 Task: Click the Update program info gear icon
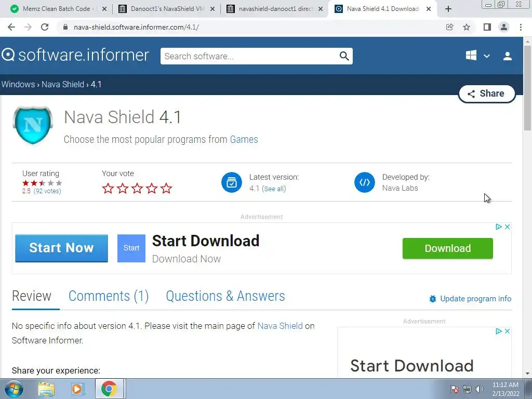[x=433, y=299]
